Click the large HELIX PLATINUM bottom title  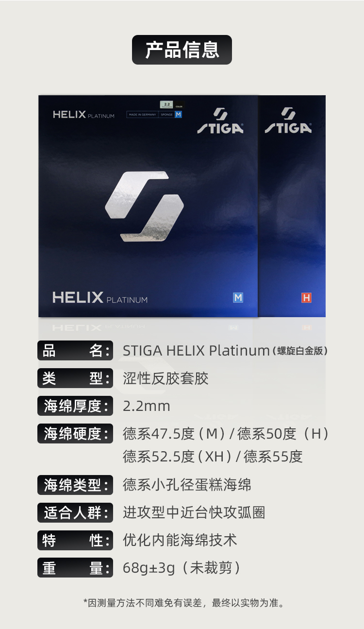[x=100, y=298]
